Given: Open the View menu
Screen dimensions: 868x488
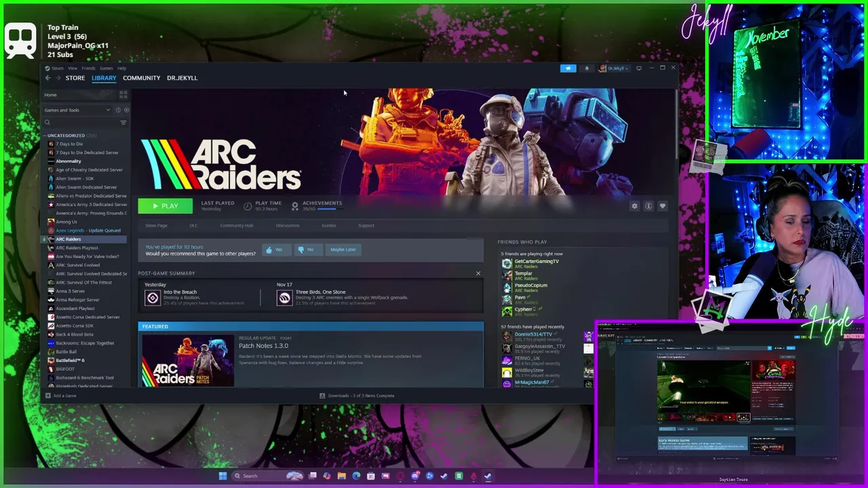Looking at the screenshot, I should coord(72,68).
